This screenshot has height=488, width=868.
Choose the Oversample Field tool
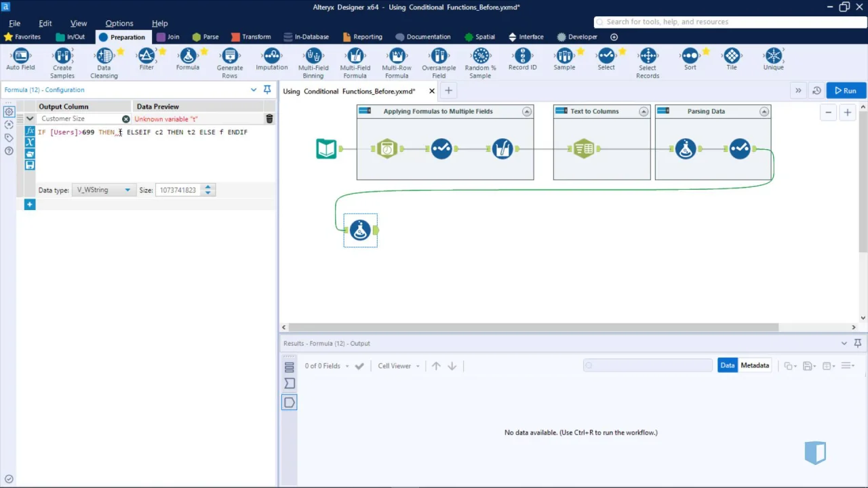click(439, 64)
